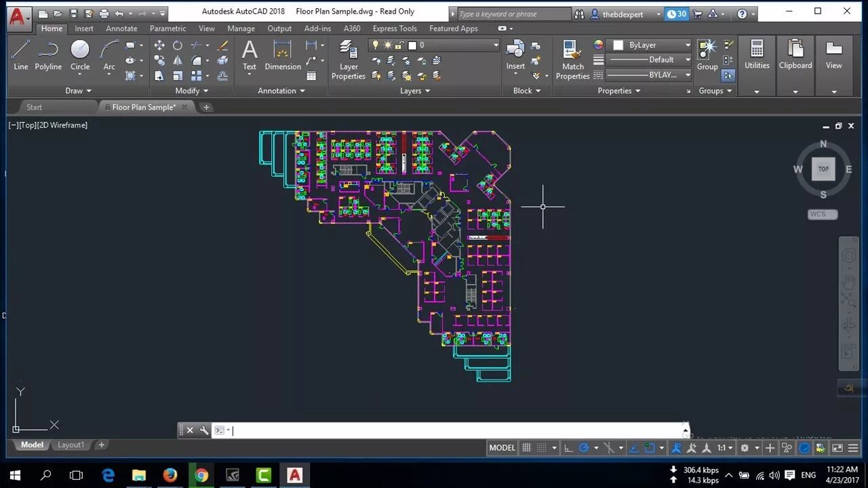Click the Undo arrow in Quick Access toolbar
This screenshot has height=488, width=868.
(120, 14)
